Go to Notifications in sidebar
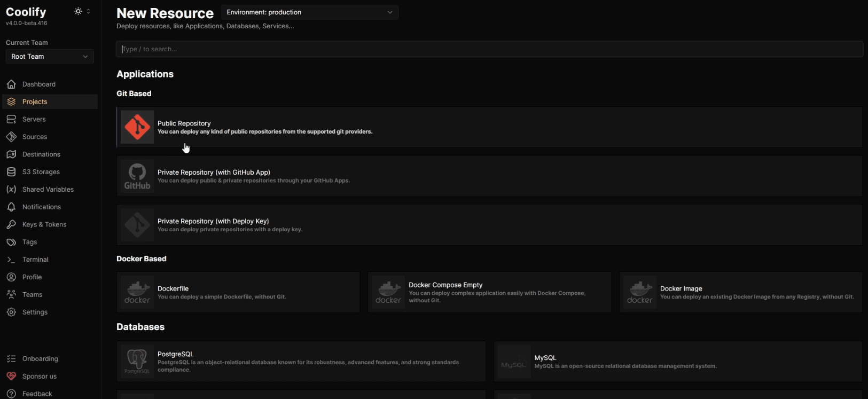The image size is (868, 399). [x=50, y=207]
